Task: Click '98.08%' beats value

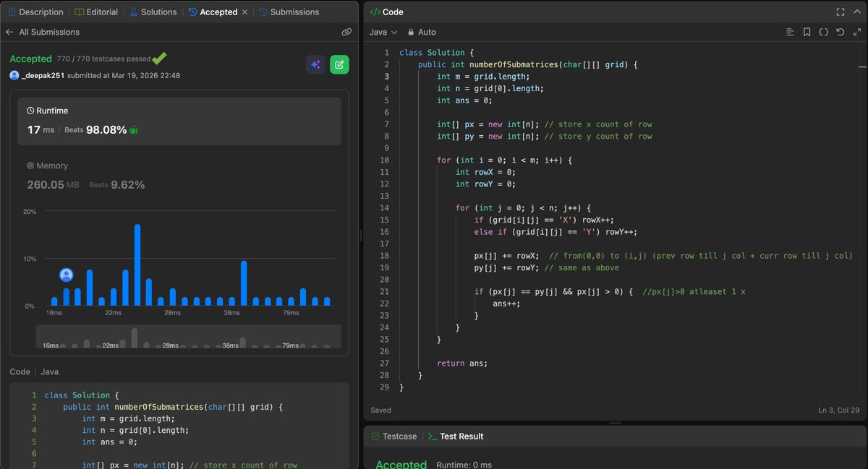Action: tap(106, 130)
